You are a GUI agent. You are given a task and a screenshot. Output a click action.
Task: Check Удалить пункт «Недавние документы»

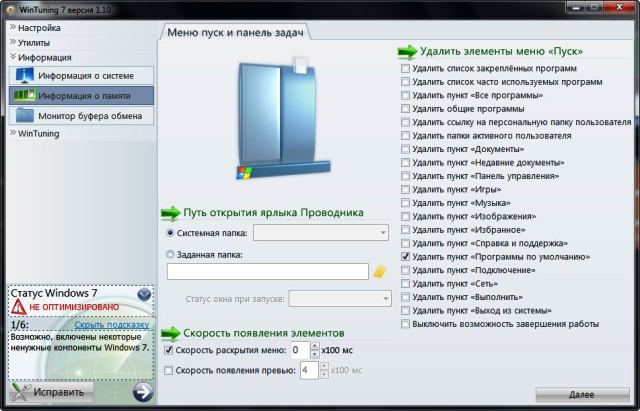coord(405,162)
